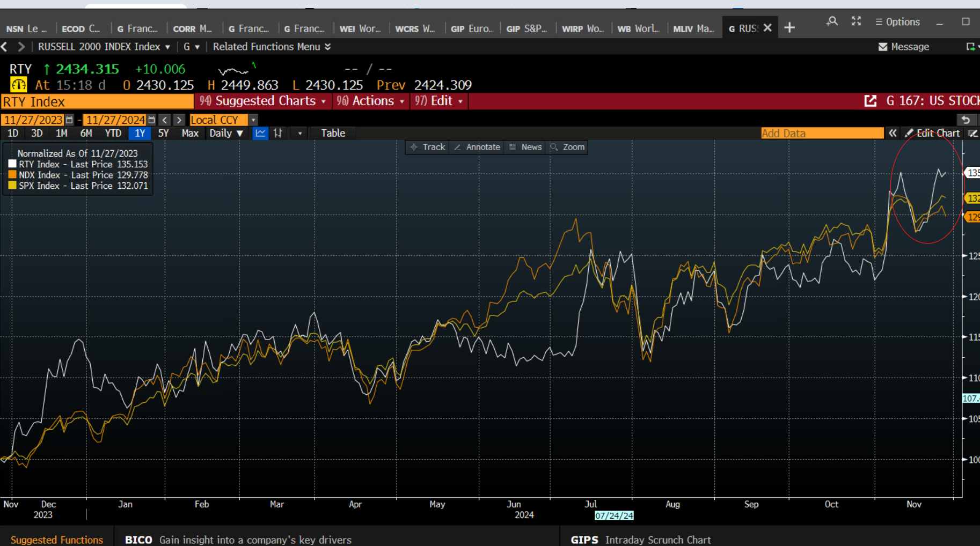Open the Message button
Viewport: 980px width, 546px height.
[x=904, y=47]
